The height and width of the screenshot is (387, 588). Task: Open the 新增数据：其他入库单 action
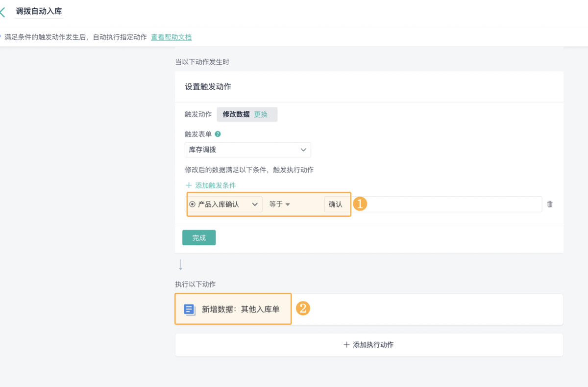point(240,309)
